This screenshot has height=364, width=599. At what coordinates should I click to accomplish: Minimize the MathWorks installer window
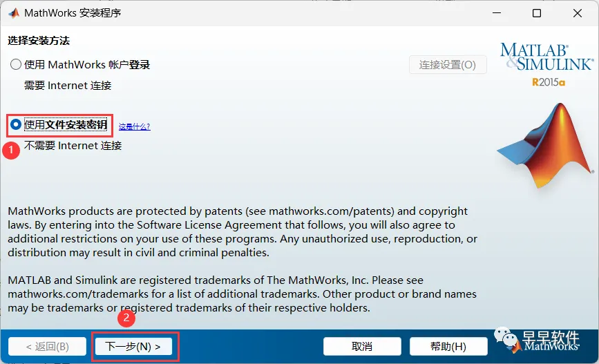pyautogui.click(x=497, y=13)
